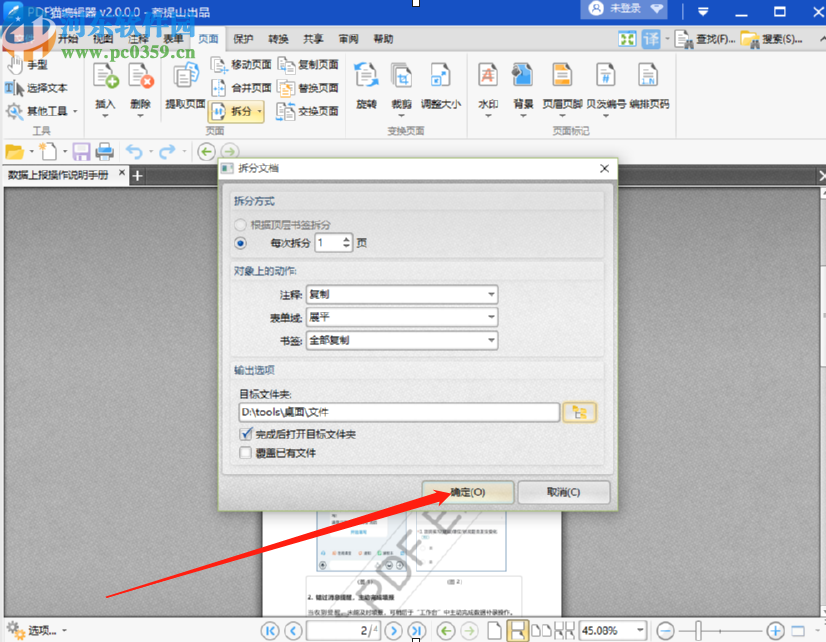The height and width of the screenshot is (642, 826).
Task: Open the 书签 dropdown
Action: click(x=402, y=340)
